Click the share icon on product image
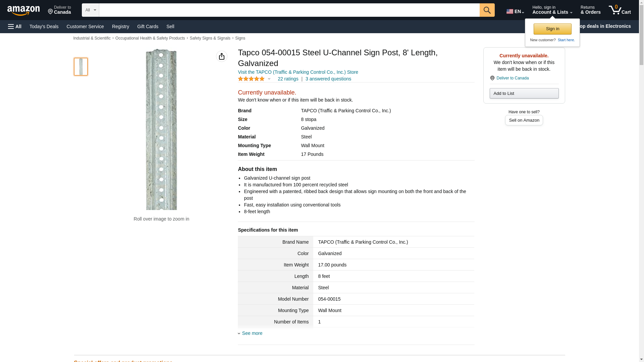Image resolution: width=644 pixels, height=362 pixels. click(x=221, y=56)
